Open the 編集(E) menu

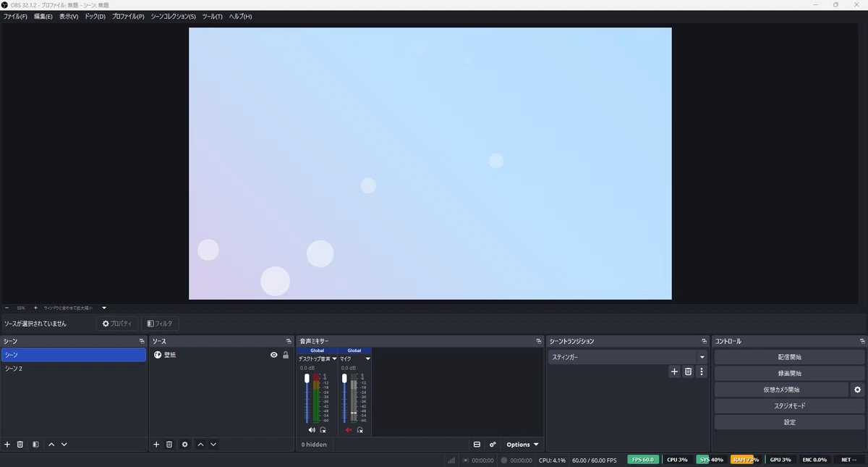(x=43, y=16)
